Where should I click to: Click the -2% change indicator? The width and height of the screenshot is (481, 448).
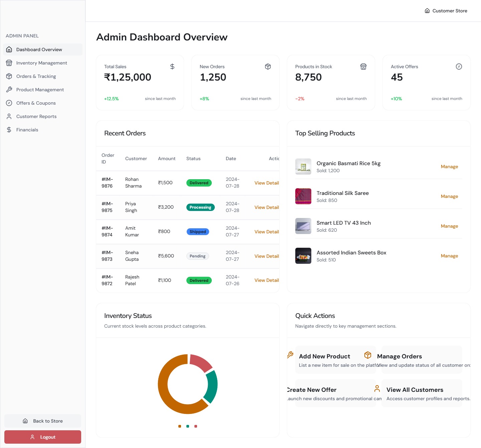[x=300, y=99]
